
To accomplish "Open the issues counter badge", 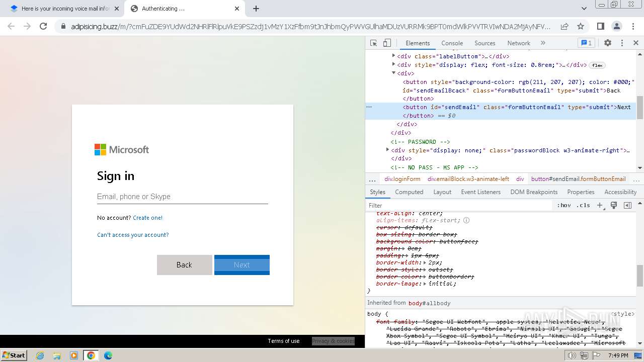I will (586, 43).
